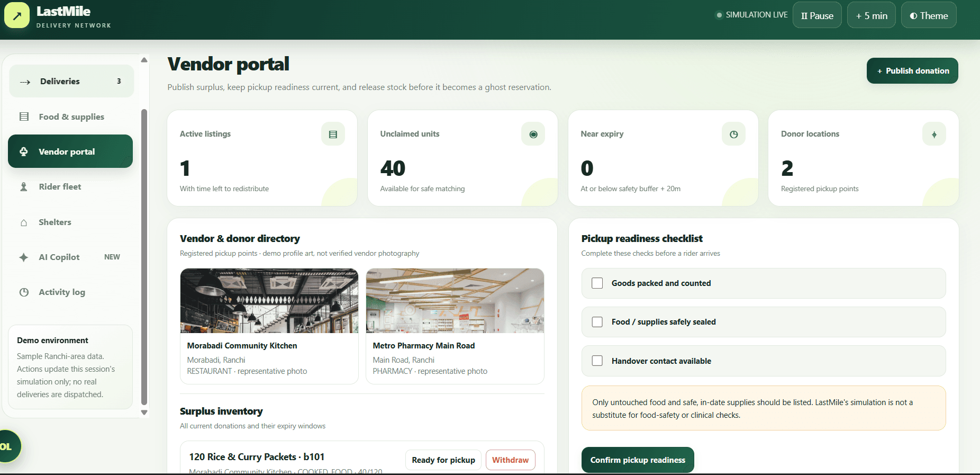The image size is (980, 475).
Task: Navigate to Shelters
Action: (x=71, y=222)
